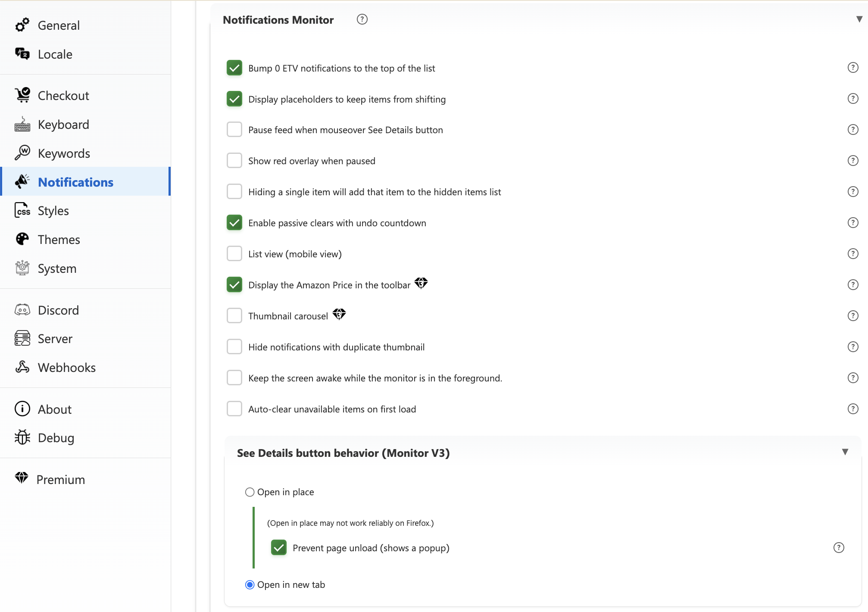This screenshot has width=868, height=612.
Task: Go to the Keywords settings tab
Action: (64, 153)
